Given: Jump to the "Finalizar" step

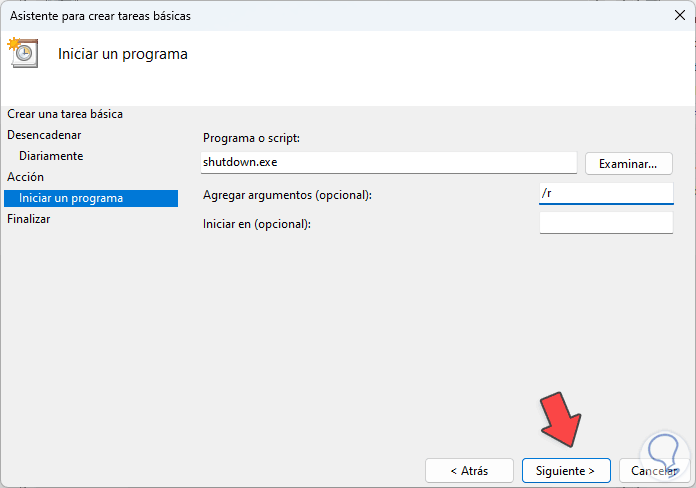Looking at the screenshot, I should 28,219.
